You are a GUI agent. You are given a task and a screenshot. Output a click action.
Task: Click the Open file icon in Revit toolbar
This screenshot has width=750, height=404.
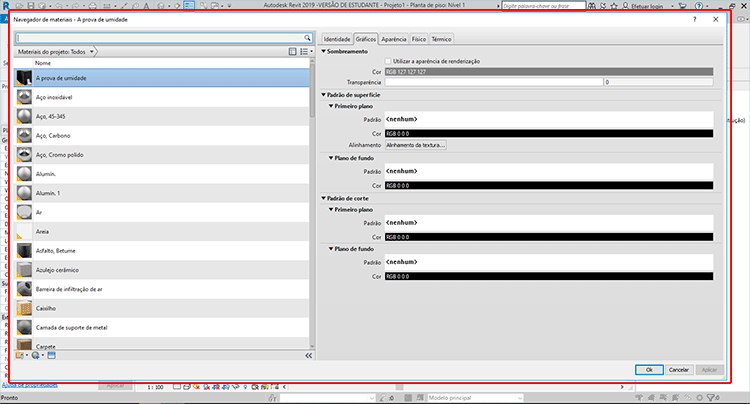tap(20, 6)
